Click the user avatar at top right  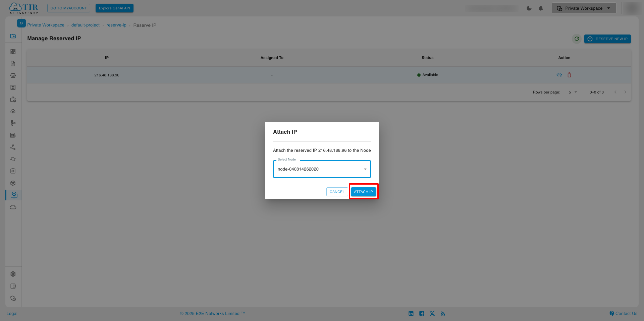[632, 8]
